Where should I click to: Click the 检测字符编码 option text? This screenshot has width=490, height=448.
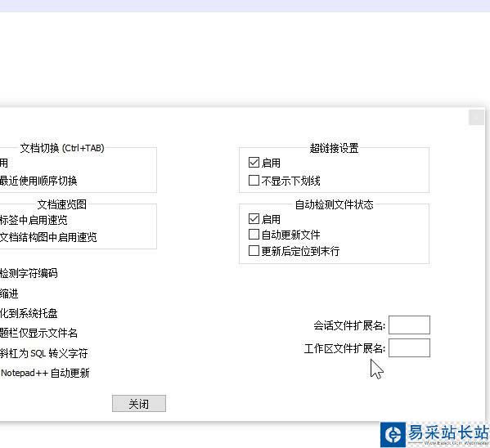29,273
